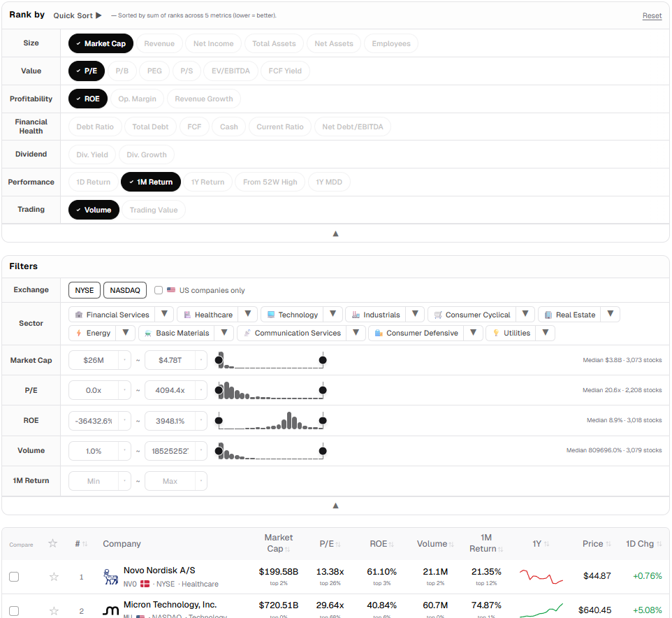Select FCF Yield value metric
Image resolution: width=672 pixels, height=618 pixels.
pos(285,71)
